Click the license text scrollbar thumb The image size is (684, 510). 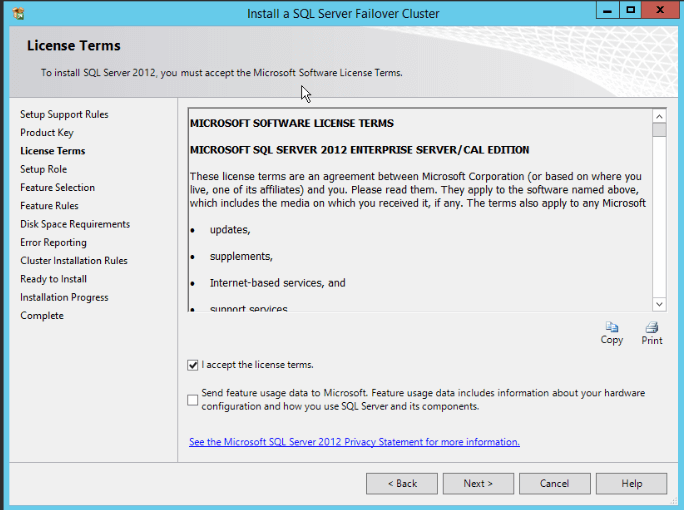[659, 130]
